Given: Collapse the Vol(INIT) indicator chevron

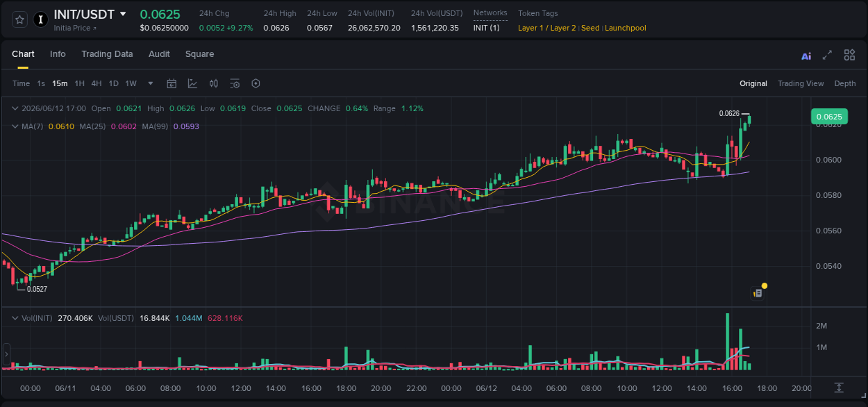Looking at the screenshot, I should click(15, 318).
